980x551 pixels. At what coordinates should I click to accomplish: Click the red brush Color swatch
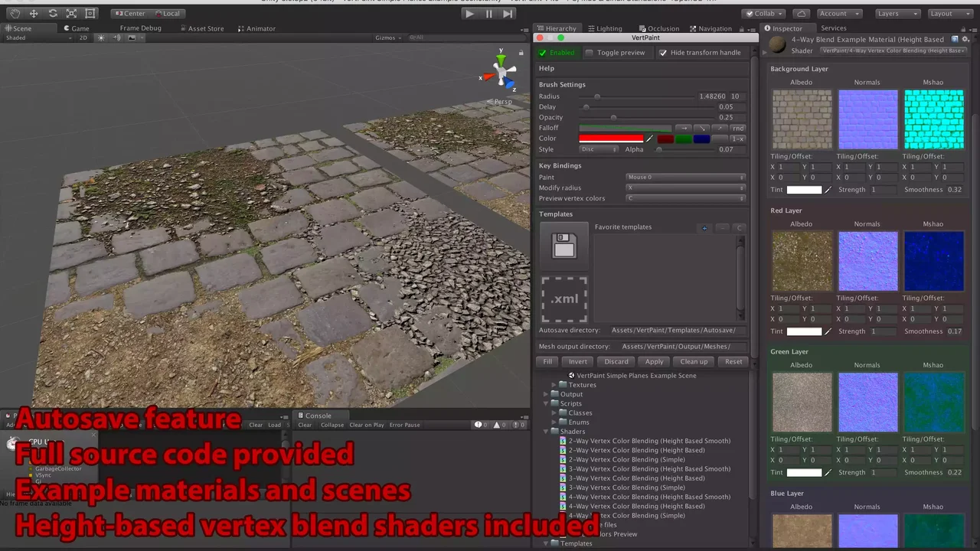coord(611,139)
